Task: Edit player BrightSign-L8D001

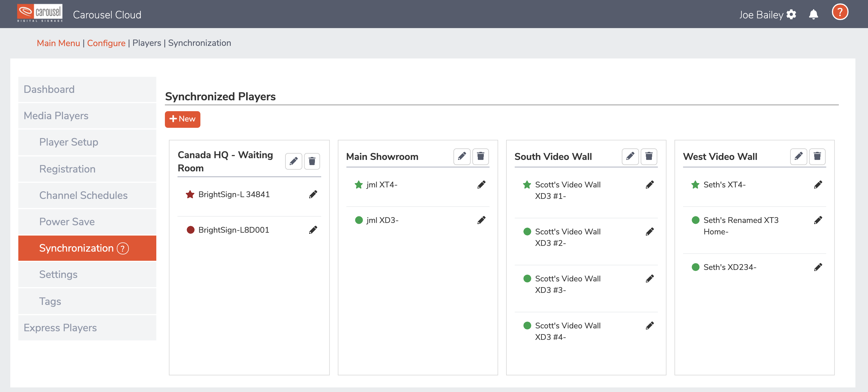Action: pyautogui.click(x=313, y=230)
